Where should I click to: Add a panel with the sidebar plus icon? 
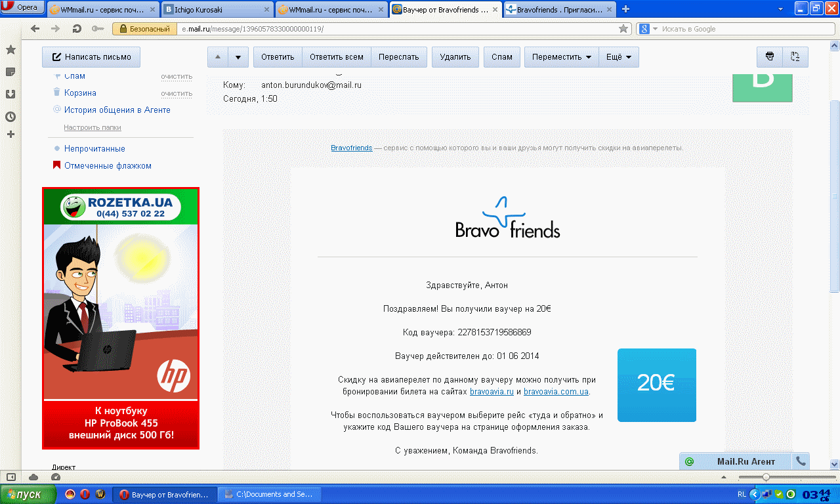click(x=10, y=135)
